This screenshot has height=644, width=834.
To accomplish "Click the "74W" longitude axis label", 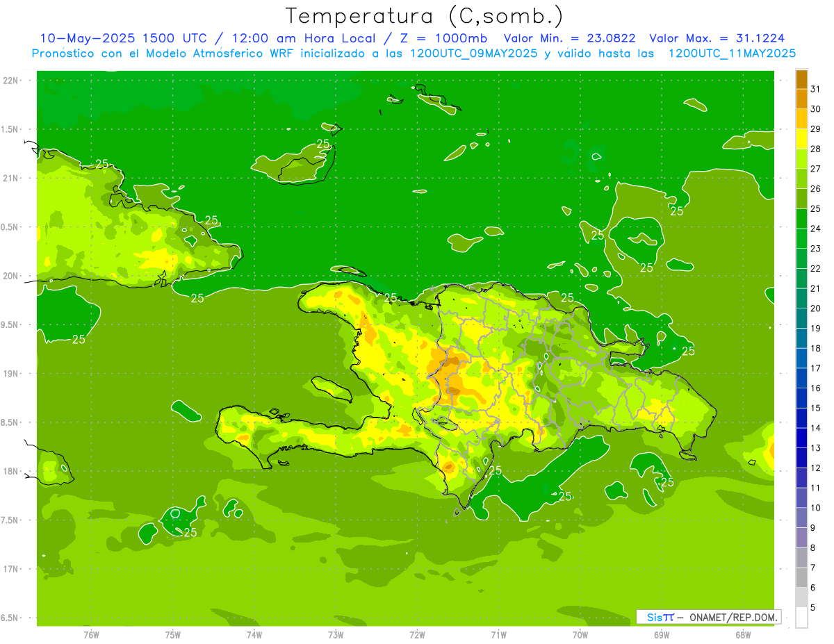I will (x=254, y=635).
